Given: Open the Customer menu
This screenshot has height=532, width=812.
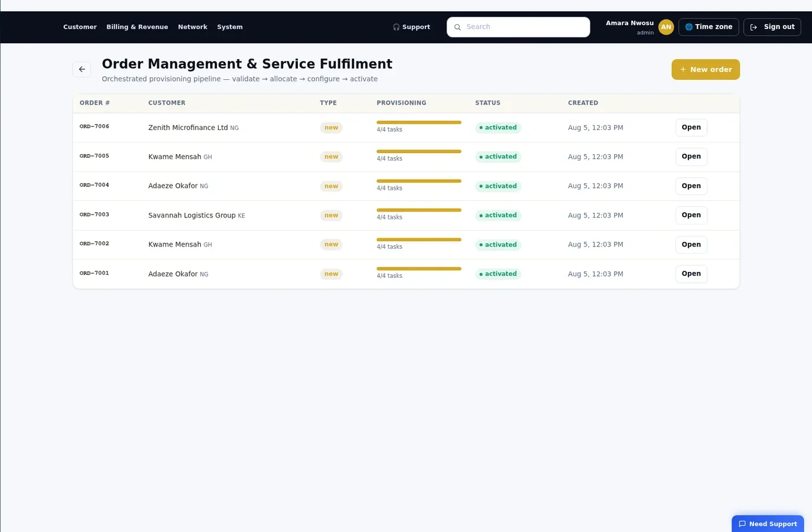Looking at the screenshot, I should [x=80, y=27].
